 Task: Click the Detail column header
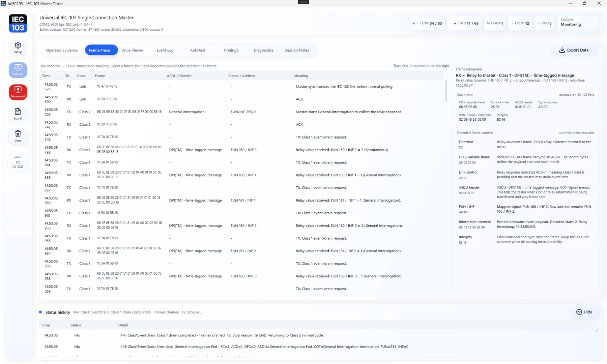123,325
